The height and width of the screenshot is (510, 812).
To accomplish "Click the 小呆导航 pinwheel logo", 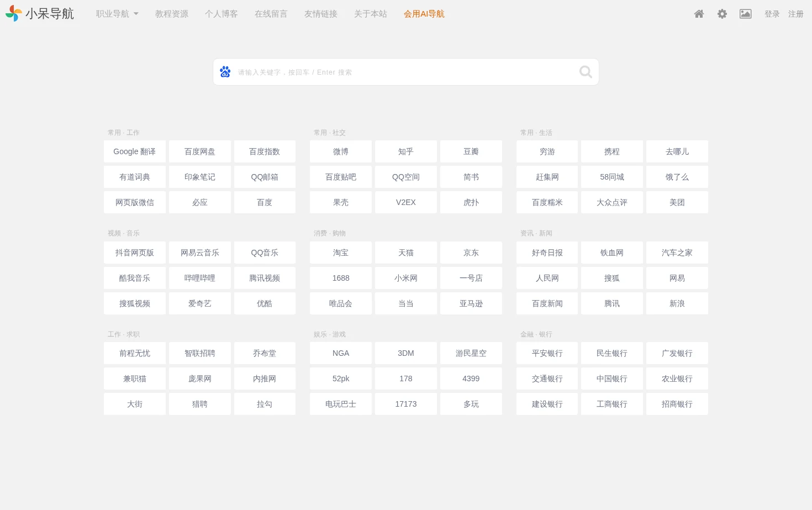I will 14,13.
